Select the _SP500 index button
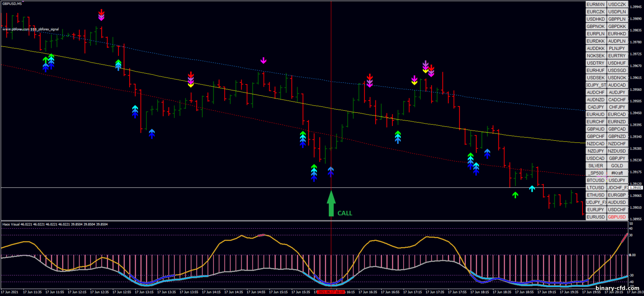644x296 pixels. tap(595, 173)
